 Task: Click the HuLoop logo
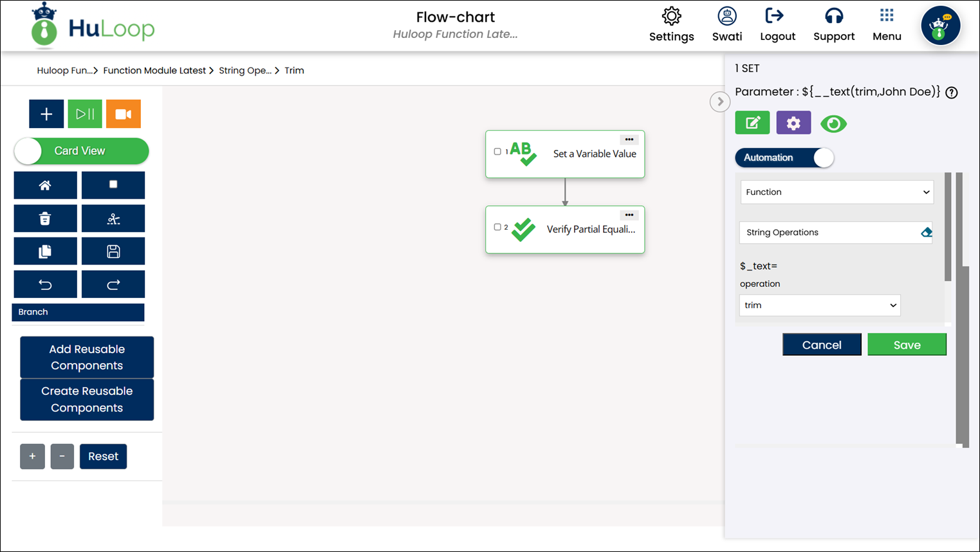click(93, 26)
